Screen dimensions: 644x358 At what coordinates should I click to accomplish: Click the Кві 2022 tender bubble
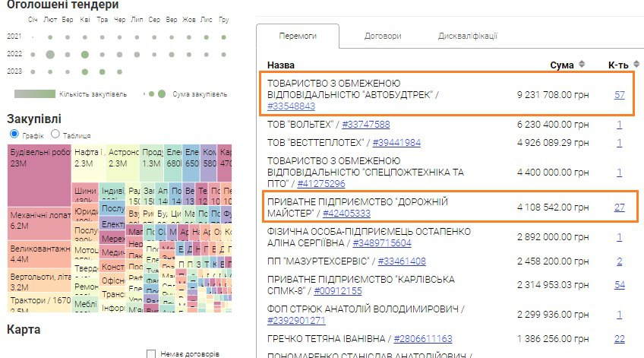(85, 54)
